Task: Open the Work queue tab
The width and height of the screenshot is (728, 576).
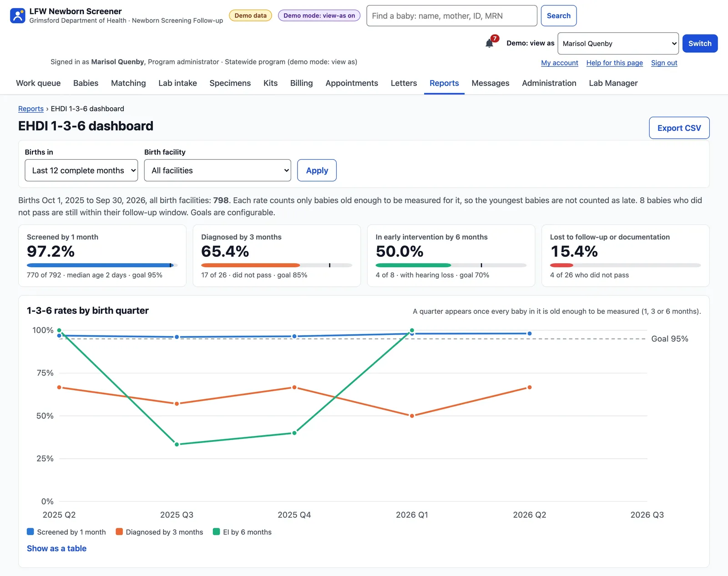Action: click(x=38, y=83)
